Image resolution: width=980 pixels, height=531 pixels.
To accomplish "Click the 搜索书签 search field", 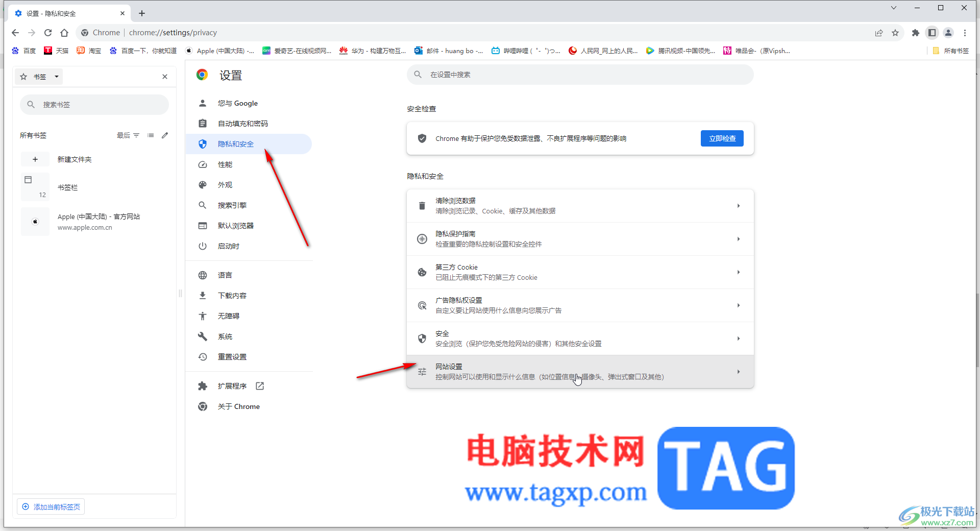I will point(94,105).
